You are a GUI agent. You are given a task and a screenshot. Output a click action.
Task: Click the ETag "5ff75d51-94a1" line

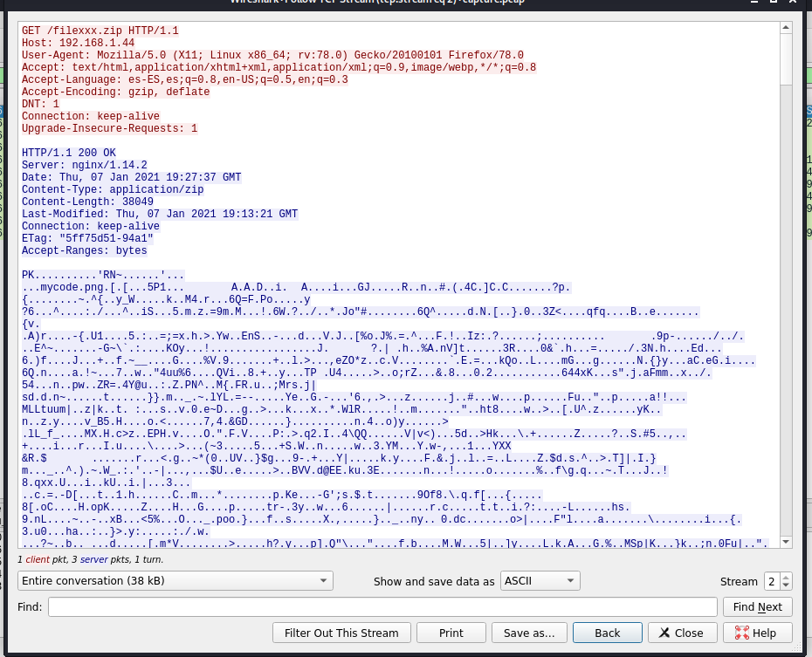(x=87, y=238)
